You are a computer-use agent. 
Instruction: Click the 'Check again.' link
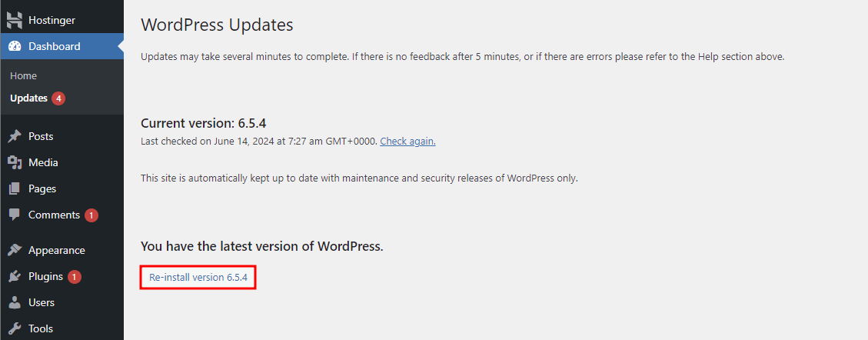pos(407,141)
